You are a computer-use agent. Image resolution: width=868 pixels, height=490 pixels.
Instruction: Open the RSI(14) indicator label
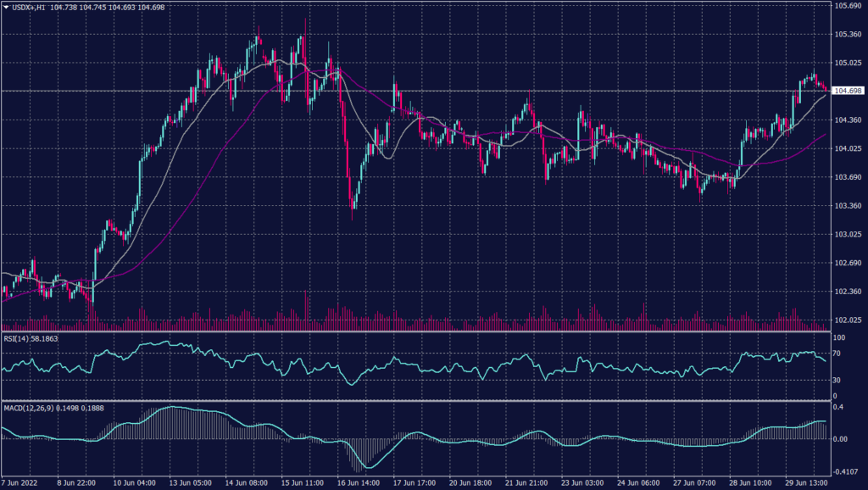pyautogui.click(x=15, y=337)
